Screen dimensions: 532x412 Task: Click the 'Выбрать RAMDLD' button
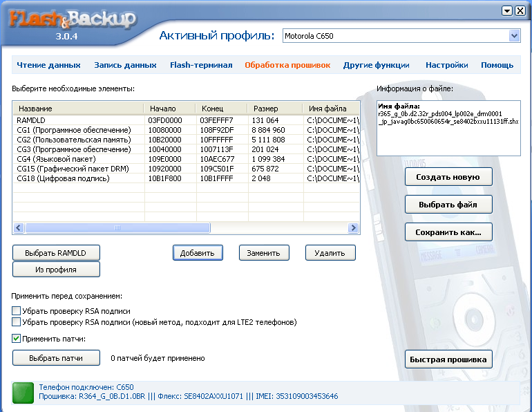point(56,253)
